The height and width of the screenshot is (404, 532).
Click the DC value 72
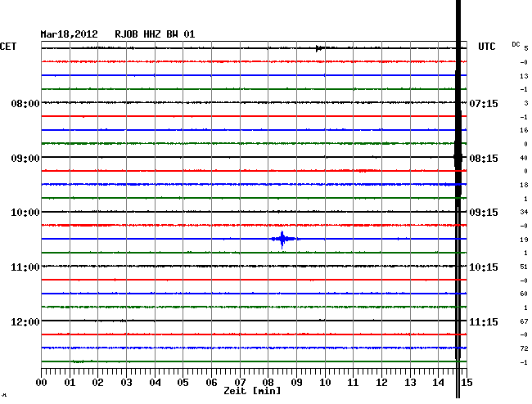click(524, 348)
